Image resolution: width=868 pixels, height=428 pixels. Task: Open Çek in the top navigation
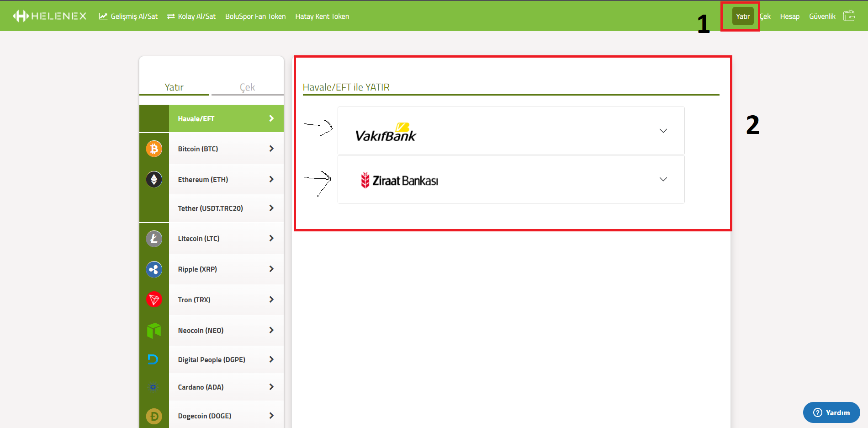click(765, 16)
